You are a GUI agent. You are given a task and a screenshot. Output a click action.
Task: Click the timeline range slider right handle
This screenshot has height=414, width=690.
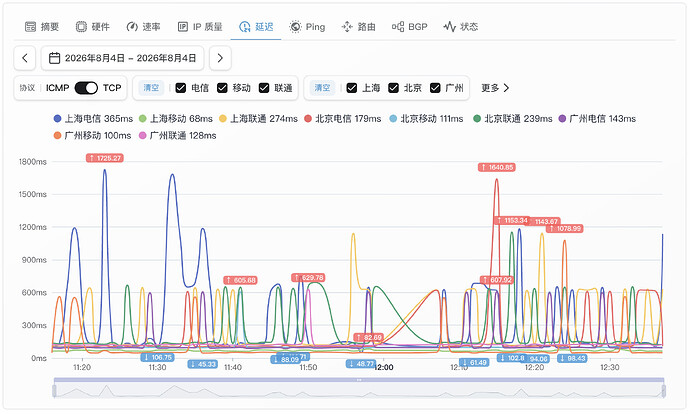click(x=664, y=391)
